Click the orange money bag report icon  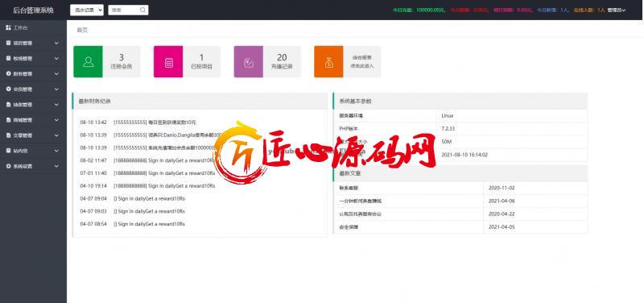328,63
